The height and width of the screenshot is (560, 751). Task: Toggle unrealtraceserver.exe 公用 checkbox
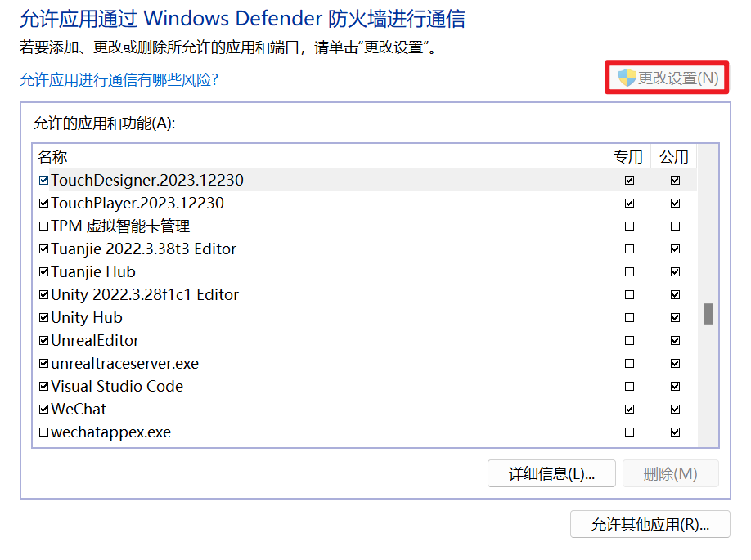click(675, 363)
